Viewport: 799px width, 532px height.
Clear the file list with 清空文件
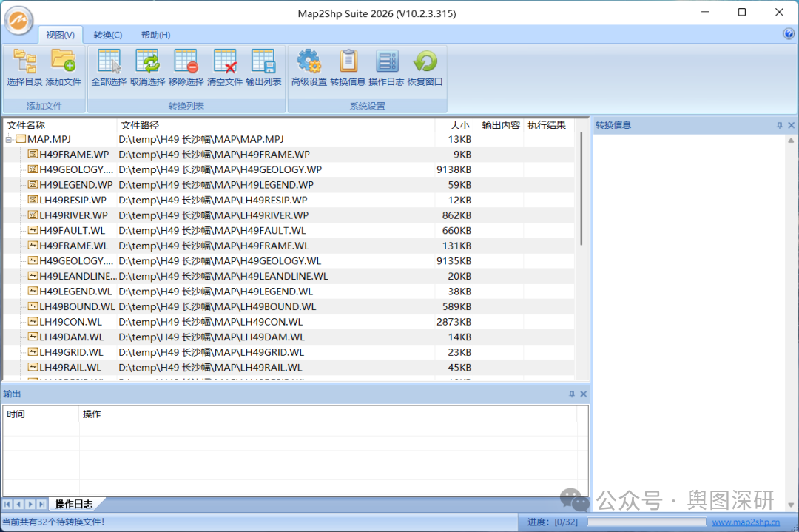(224, 61)
